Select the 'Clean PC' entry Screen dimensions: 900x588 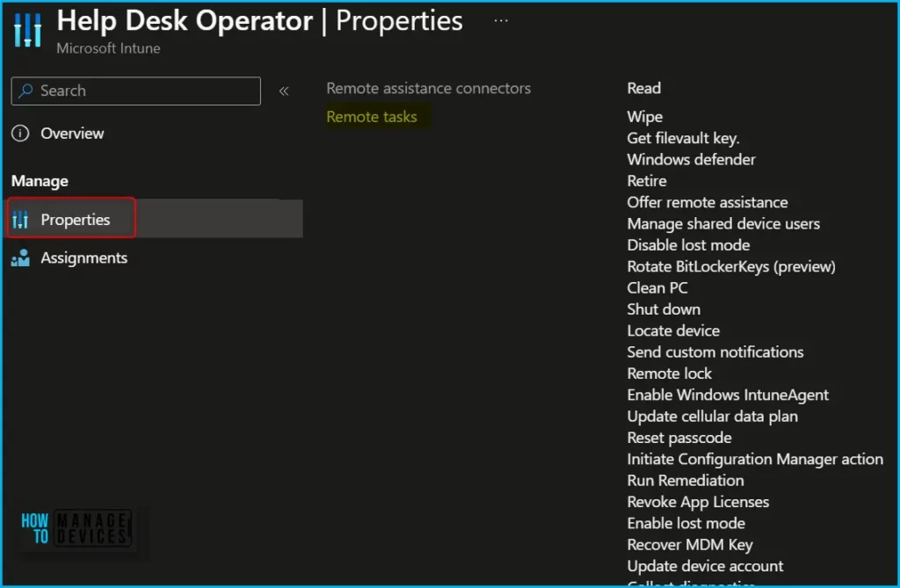click(657, 287)
